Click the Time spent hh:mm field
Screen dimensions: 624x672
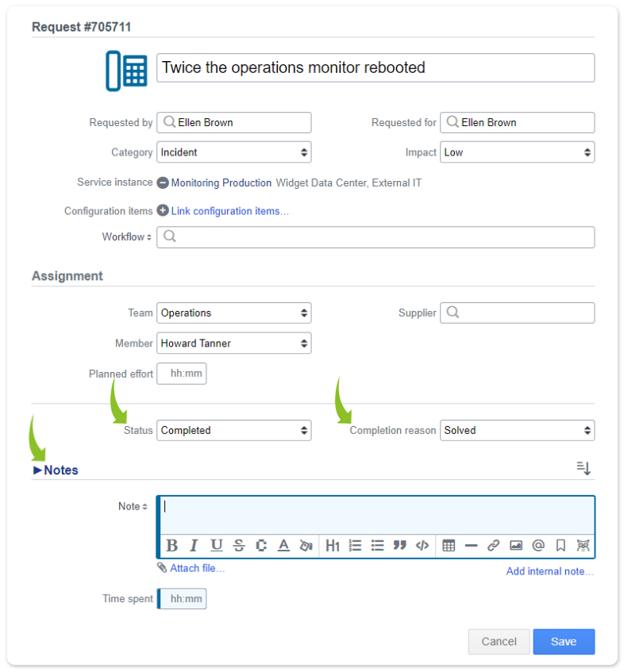(x=182, y=599)
